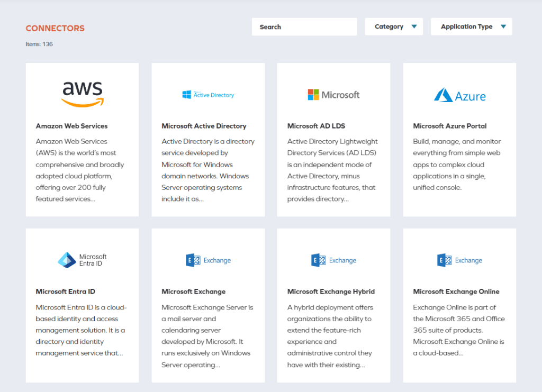Screen dimensions: 542x392
Task: Click the Microsoft four-square logo
Action: [313, 95]
